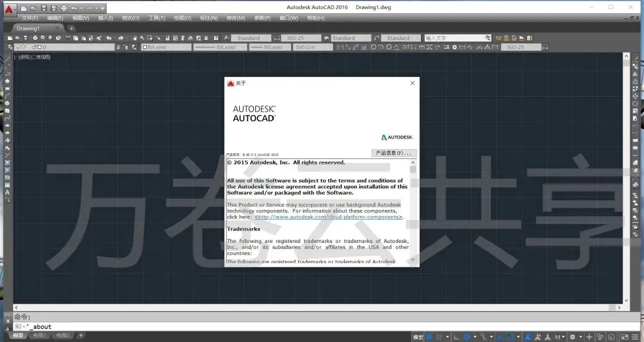Open status bar Customization menu icon
644x342 pixels.
(x=635, y=337)
